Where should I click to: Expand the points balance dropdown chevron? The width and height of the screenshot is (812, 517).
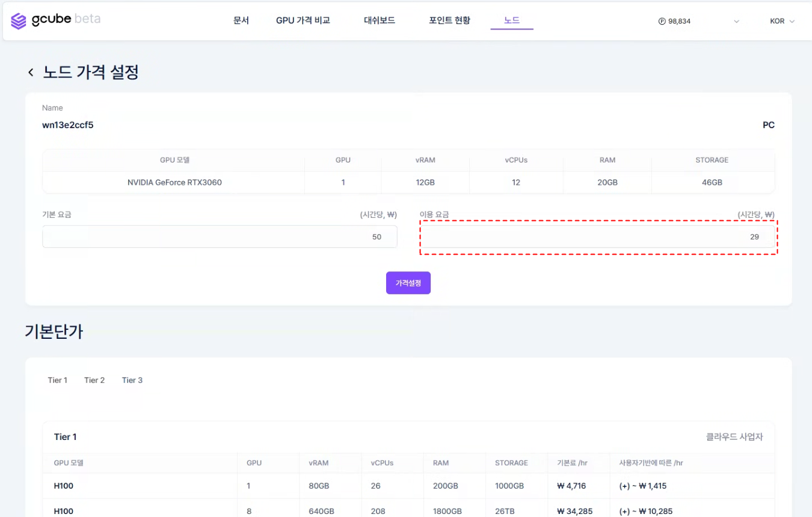point(736,21)
